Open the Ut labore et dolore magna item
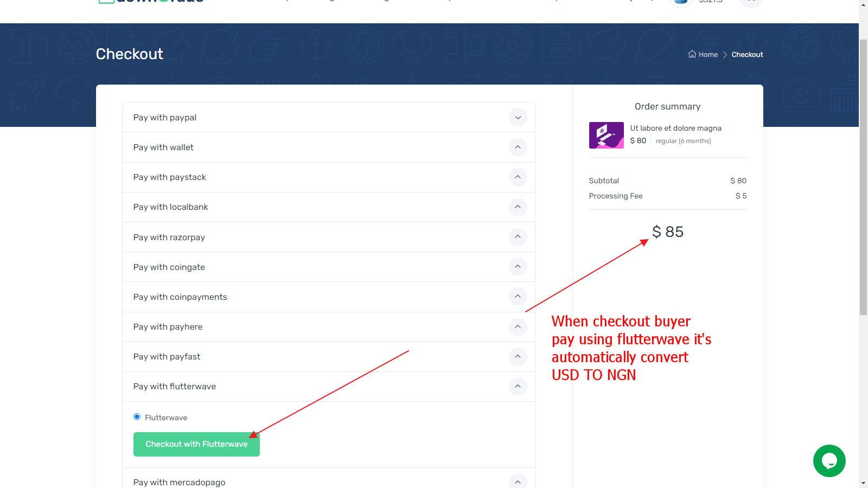Screen dimensions: 868x488 click(675, 129)
